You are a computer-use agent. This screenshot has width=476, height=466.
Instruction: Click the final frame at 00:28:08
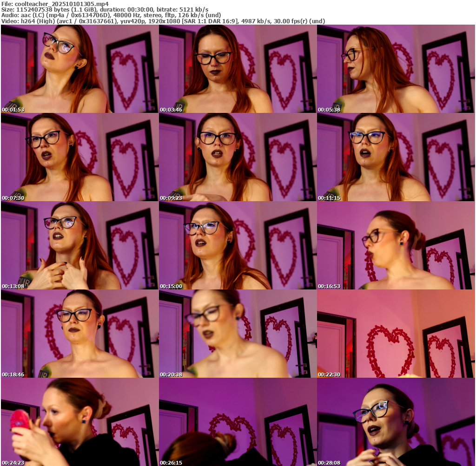(396, 422)
